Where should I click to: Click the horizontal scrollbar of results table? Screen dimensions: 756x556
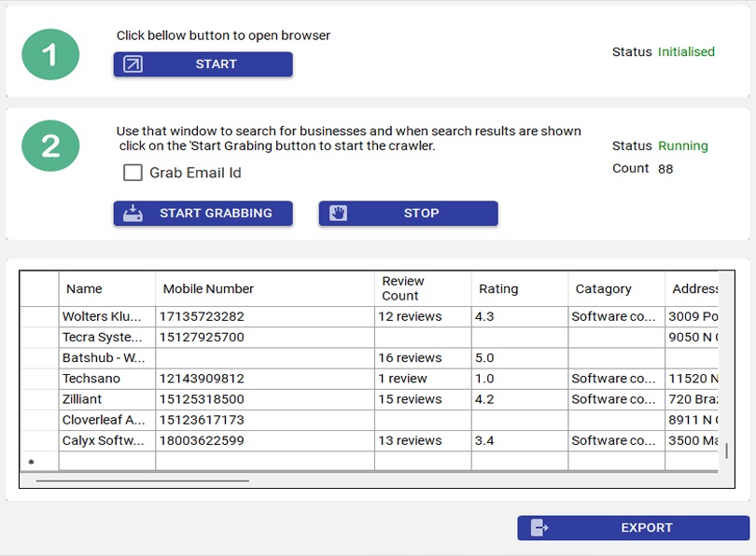click(x=142, y=480)
